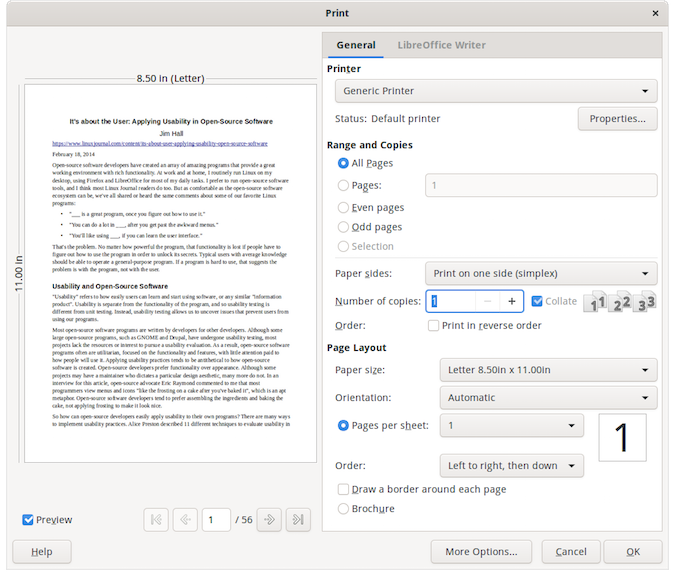Go to the first preview page
675x576 pixels.
(155, 519)
